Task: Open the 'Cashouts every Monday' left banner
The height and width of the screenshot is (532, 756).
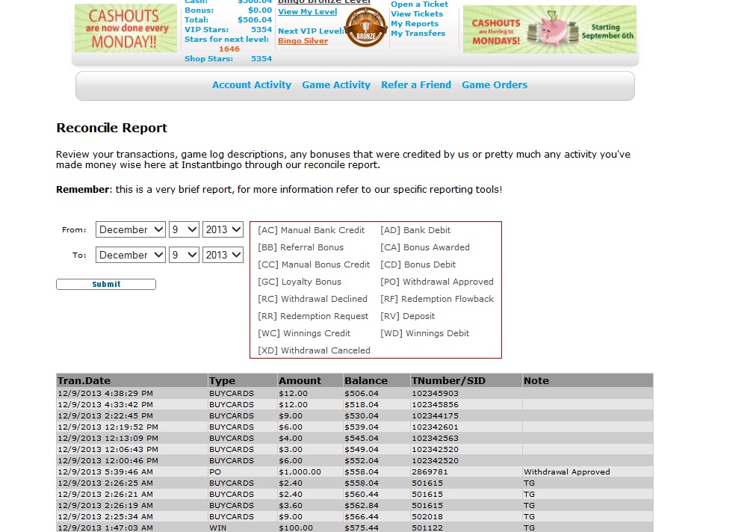Action: click(x=126, y=28)
